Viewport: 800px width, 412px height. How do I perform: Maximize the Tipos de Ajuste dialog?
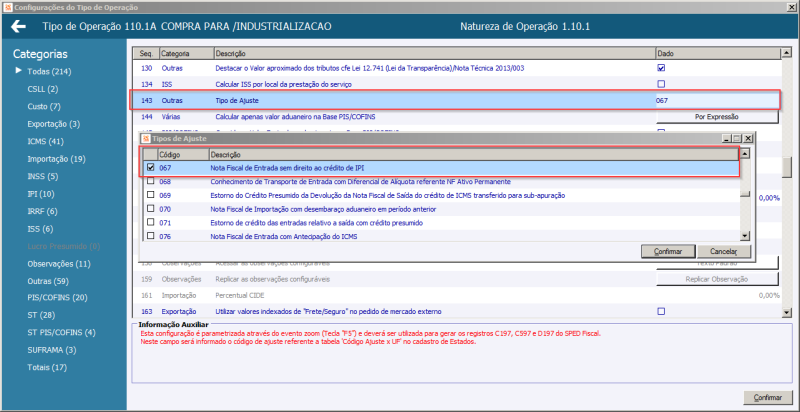pos(736,138)
